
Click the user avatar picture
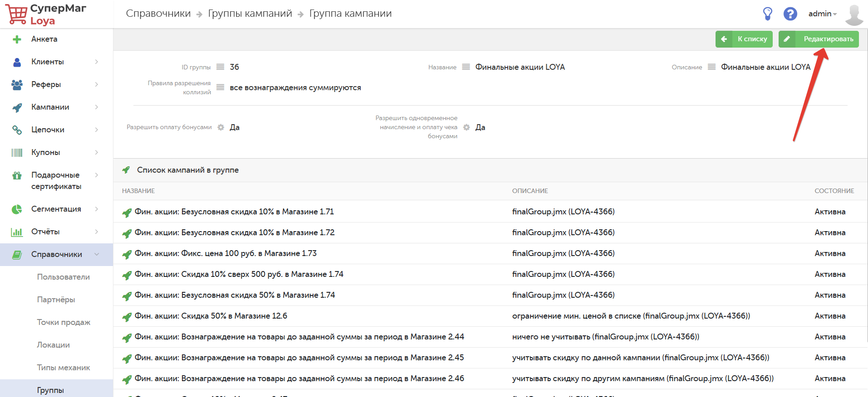click(854, 15)
